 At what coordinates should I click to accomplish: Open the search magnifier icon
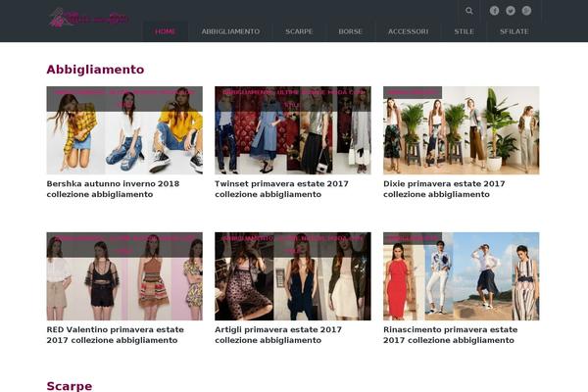[469, 11]
